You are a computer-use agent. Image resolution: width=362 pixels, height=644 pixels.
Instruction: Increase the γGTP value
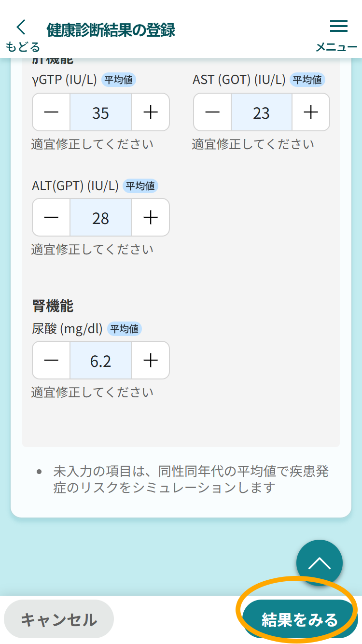pos(151,112)
